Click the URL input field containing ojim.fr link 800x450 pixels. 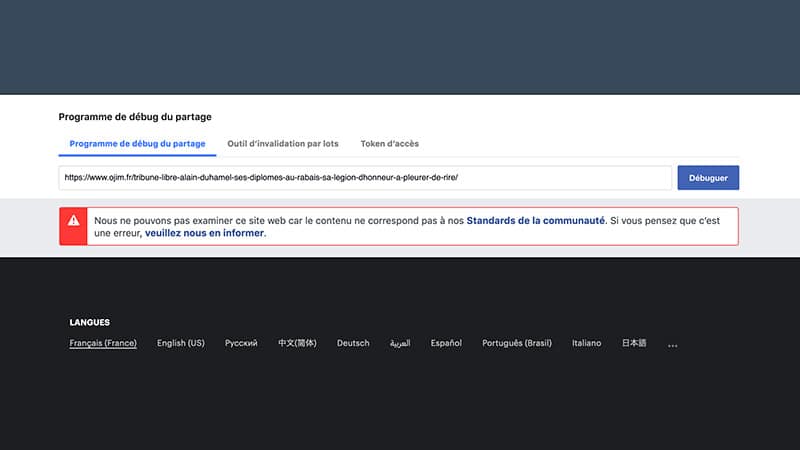tap(365, 178)
